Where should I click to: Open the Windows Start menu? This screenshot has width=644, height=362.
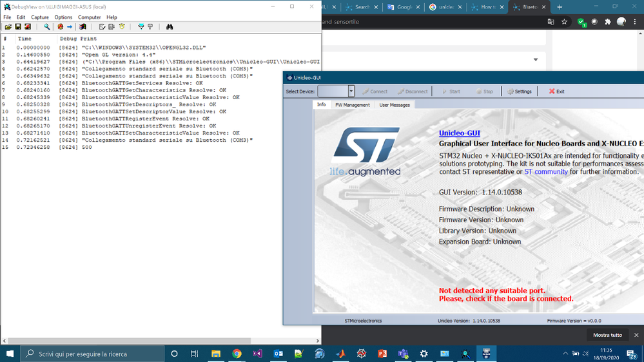pos(10,354)
